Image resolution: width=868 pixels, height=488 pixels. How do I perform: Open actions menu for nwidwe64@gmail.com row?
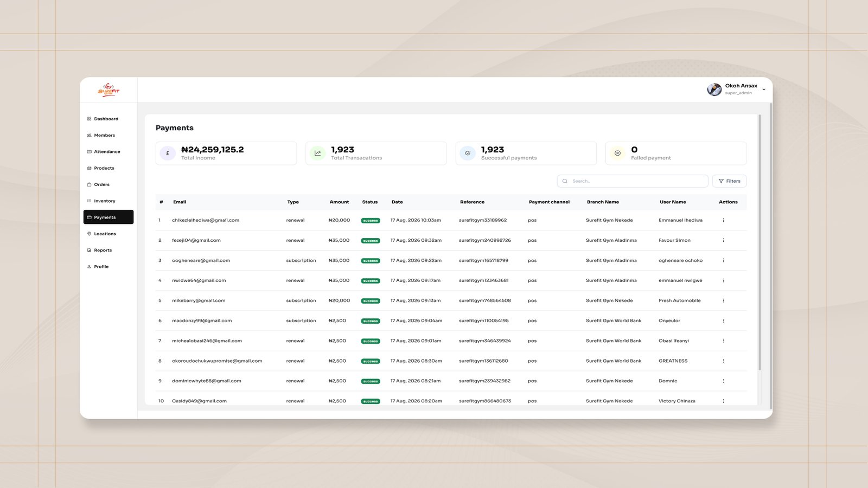tap(723, 280)
